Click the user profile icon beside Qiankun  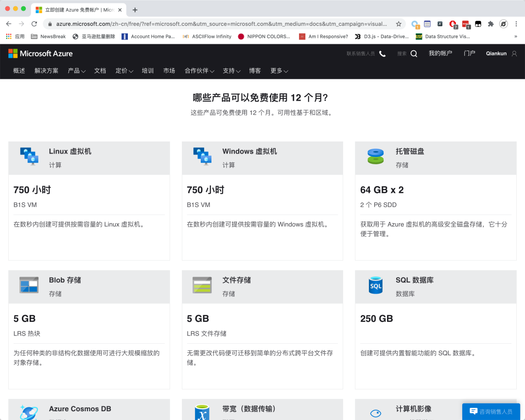[514, 53]
